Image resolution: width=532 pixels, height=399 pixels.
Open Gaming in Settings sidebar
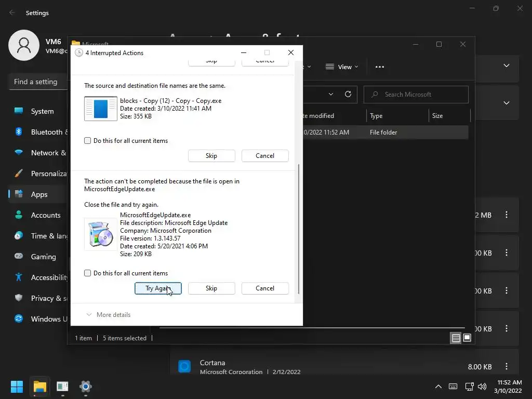[38, 257]
